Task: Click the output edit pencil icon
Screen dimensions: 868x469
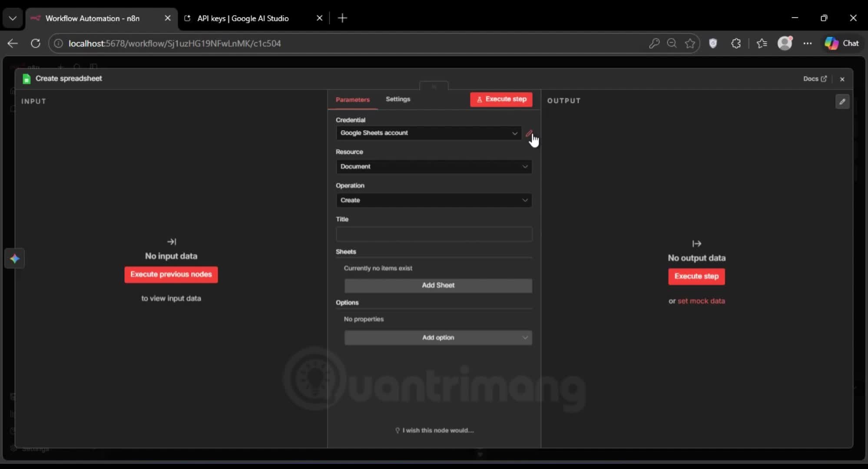Action: [842, 102]
